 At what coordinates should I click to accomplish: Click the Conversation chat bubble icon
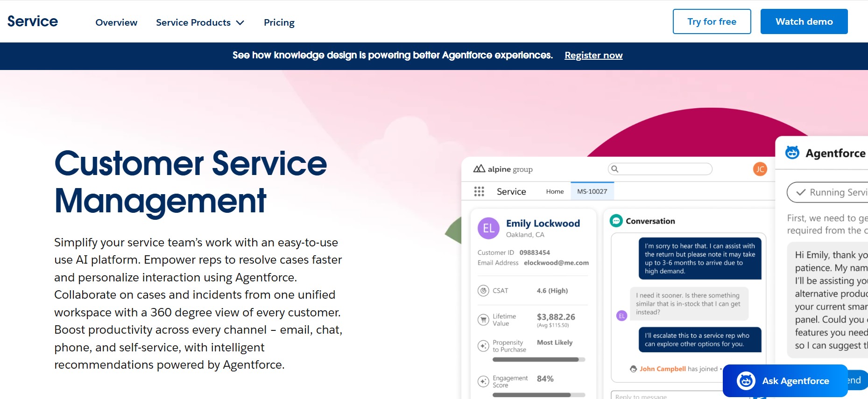pyautogui.click(x=616, y=221)
